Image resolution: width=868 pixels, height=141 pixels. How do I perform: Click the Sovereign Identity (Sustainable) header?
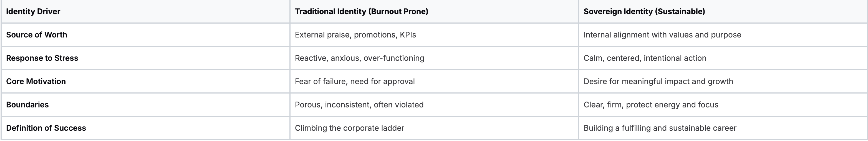644,11
